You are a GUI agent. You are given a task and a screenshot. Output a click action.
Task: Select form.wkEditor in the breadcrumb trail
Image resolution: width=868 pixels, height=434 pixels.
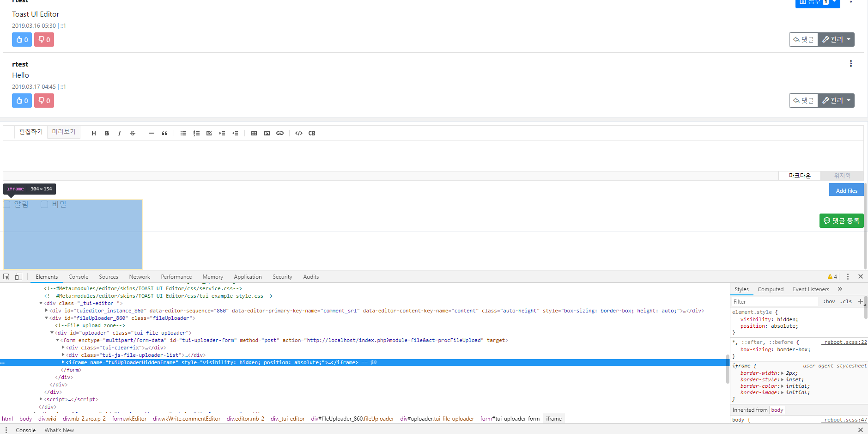click(129, 419)
